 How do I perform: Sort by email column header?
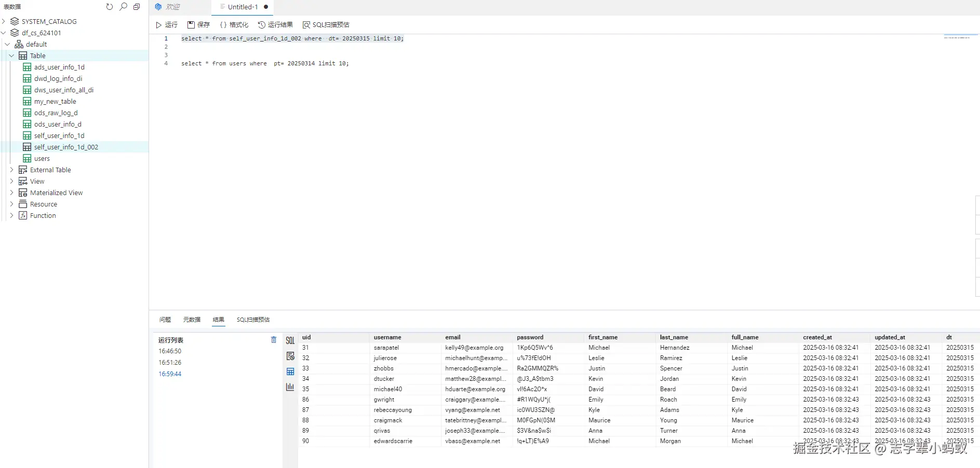pos(453,337)
